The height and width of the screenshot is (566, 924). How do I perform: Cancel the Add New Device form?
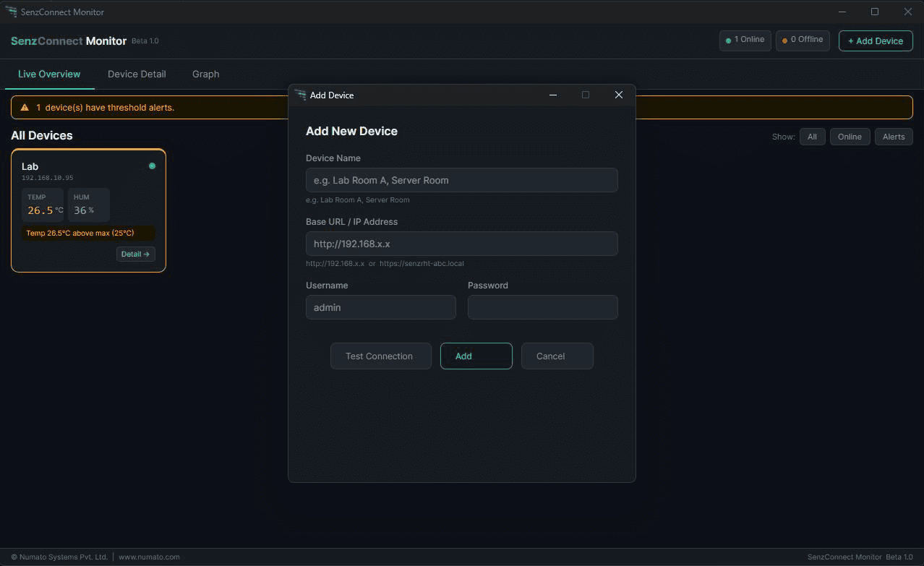point(557,356)
